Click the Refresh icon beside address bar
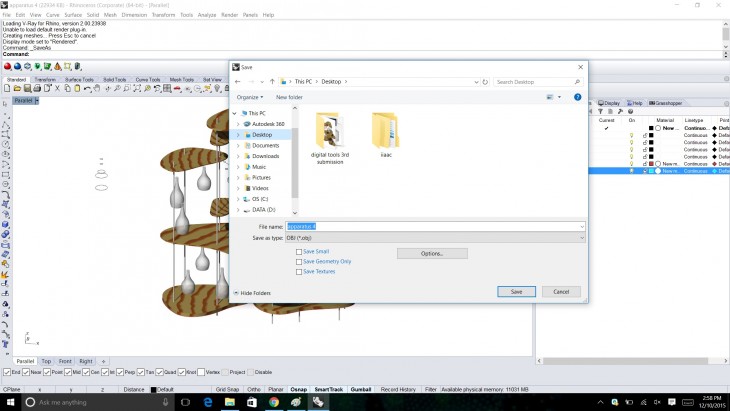Image resolution: width=730 pixels, height=411 pixels. (x=483, y=82)
